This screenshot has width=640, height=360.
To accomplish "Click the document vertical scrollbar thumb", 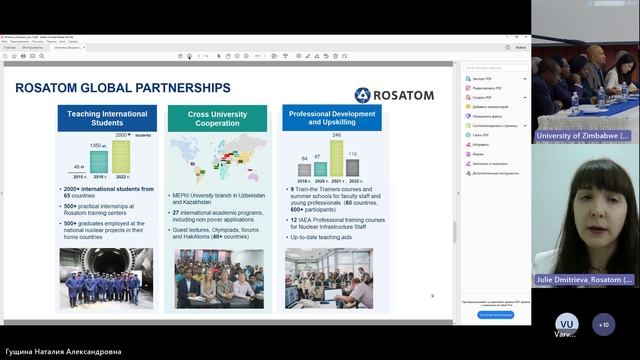I will point(456,232).
